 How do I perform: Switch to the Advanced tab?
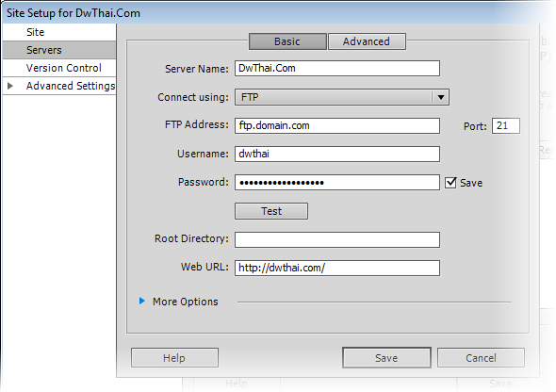tap(367, 41)
